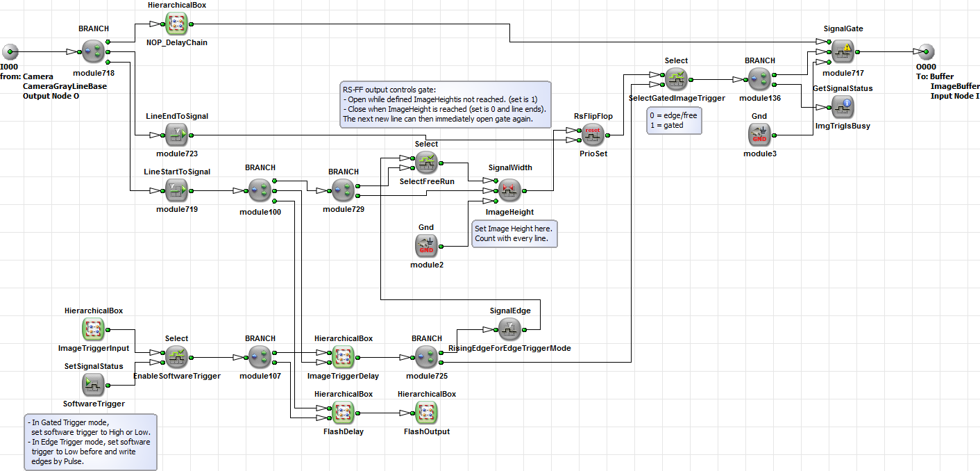The image size is (980, 471).
Task: Select the SelectGatedImageTrigger operator
Action: 676,78
